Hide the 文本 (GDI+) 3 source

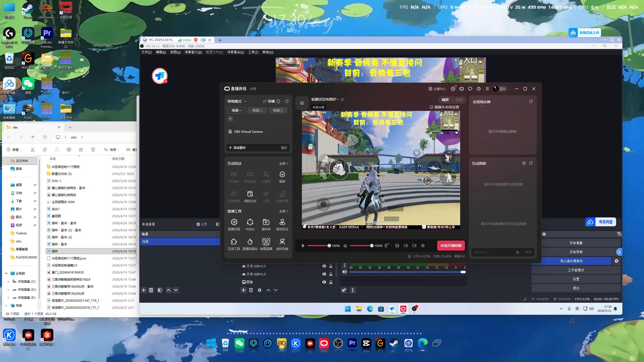point(324,266)
